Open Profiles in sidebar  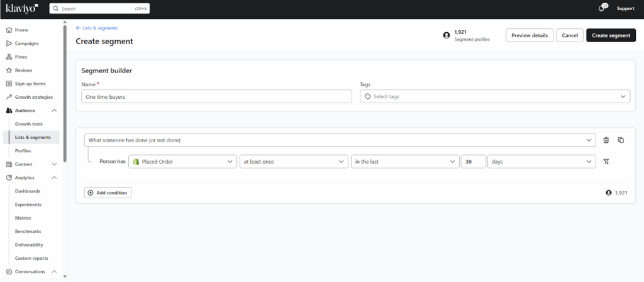click(x=23, y=151)
